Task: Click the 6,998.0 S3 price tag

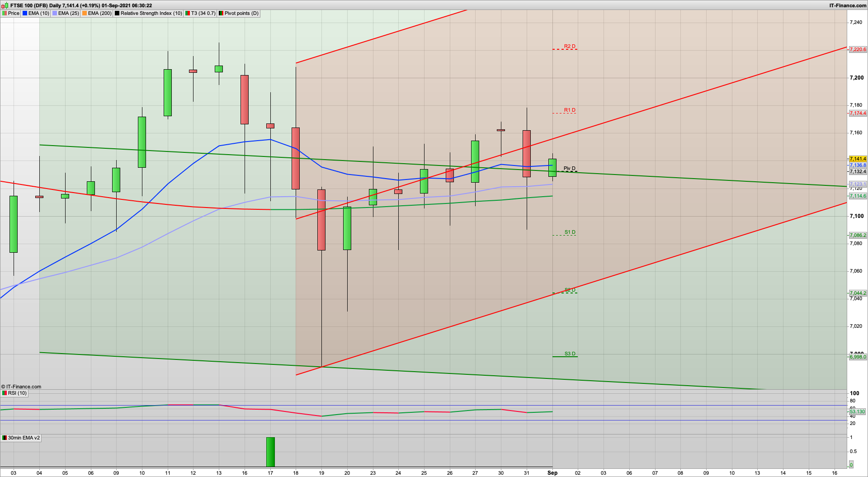Action: (x=858, y=357)
